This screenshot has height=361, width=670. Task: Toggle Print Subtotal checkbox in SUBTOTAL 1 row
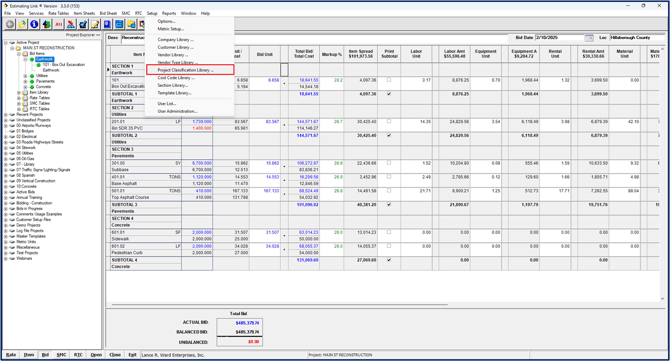coord(389,94)
